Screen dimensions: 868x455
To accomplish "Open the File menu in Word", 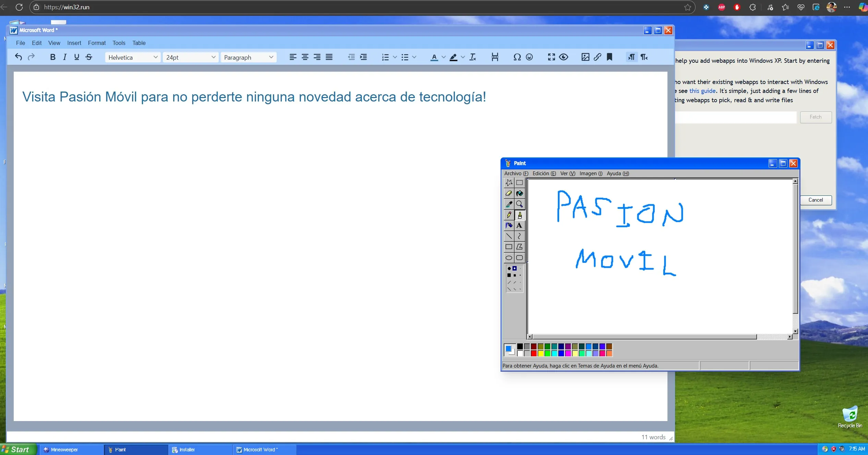I will pos(21,43).
